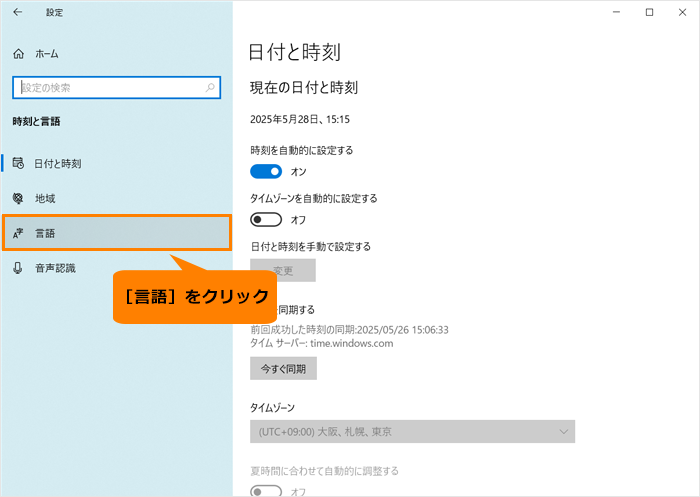Focus the 設定の検索 search field
Viewport: 700px width, 497px height.
pos(117,88)
